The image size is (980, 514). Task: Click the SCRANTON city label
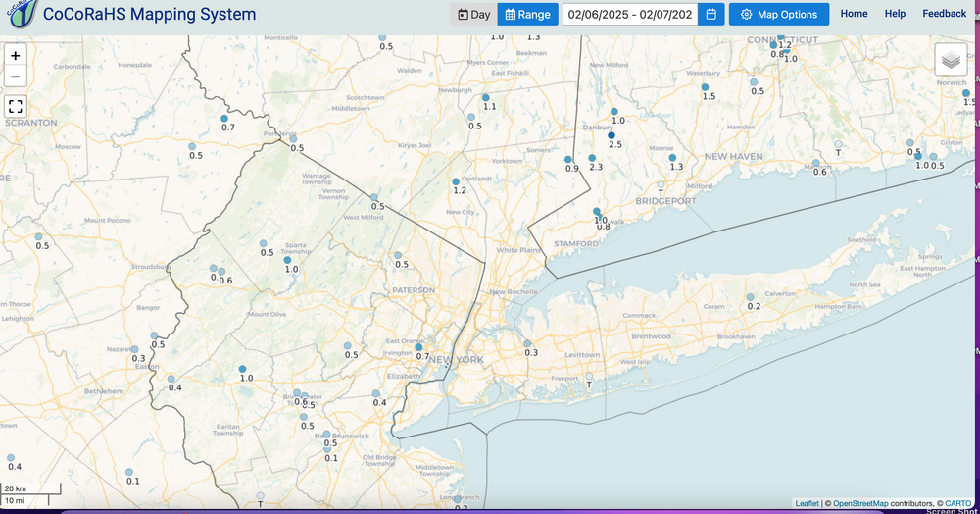coord(30,123)
